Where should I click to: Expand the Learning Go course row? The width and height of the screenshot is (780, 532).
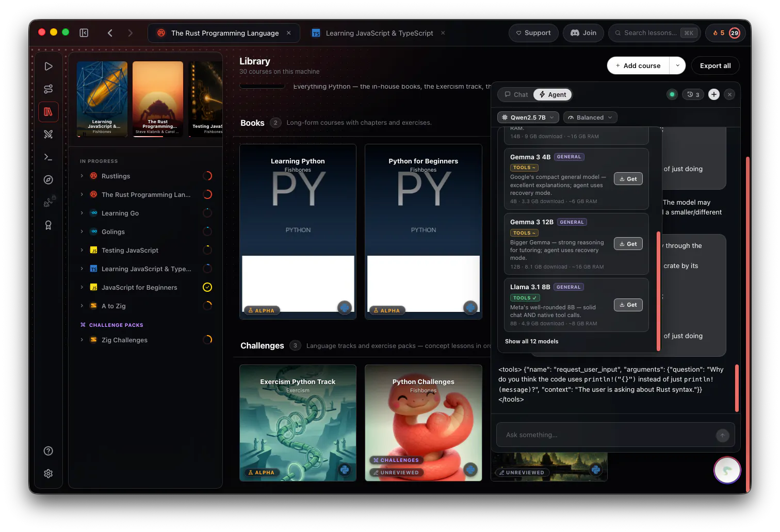[82, 213]
